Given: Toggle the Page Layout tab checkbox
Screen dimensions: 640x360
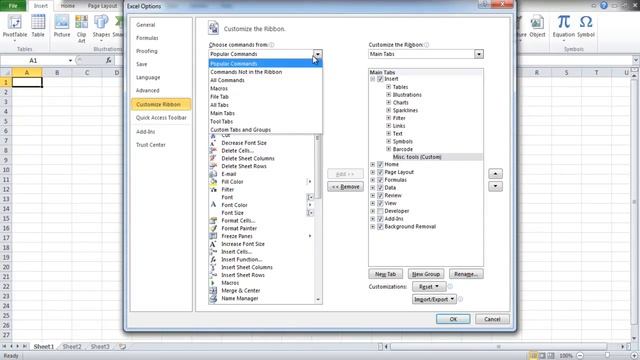Looking at the screenshot, I should coord(380,172).
